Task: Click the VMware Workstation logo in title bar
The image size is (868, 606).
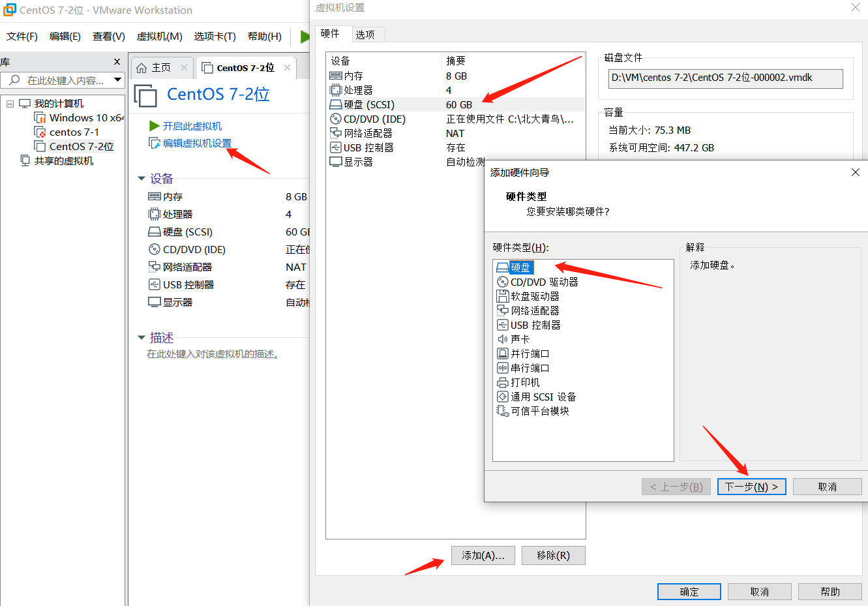Action: 10,10
